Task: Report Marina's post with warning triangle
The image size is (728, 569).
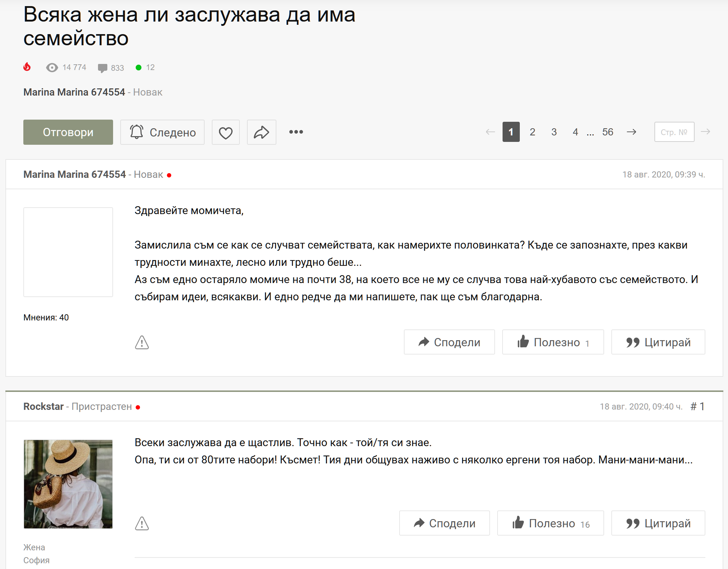Action: (142, 342)
